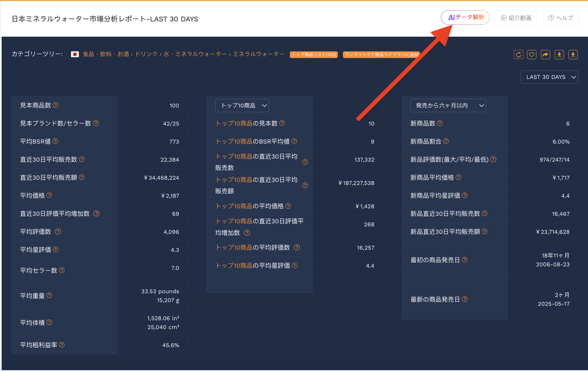Image resolution: width=588 pixels, height=371 pixels.
Task: Expand the トップ10商品 dropdown
Action: (242, 106)
